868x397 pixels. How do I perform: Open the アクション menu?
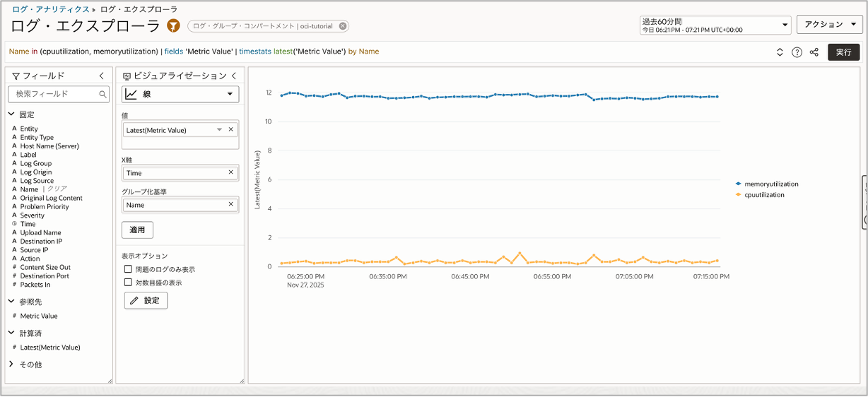(x=829, y=25)
